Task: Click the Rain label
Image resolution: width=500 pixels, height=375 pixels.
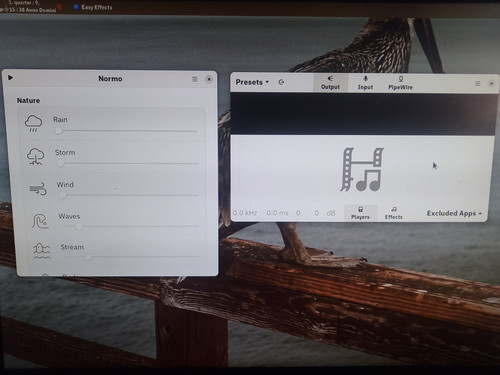Action: click(x=60, y=119)
